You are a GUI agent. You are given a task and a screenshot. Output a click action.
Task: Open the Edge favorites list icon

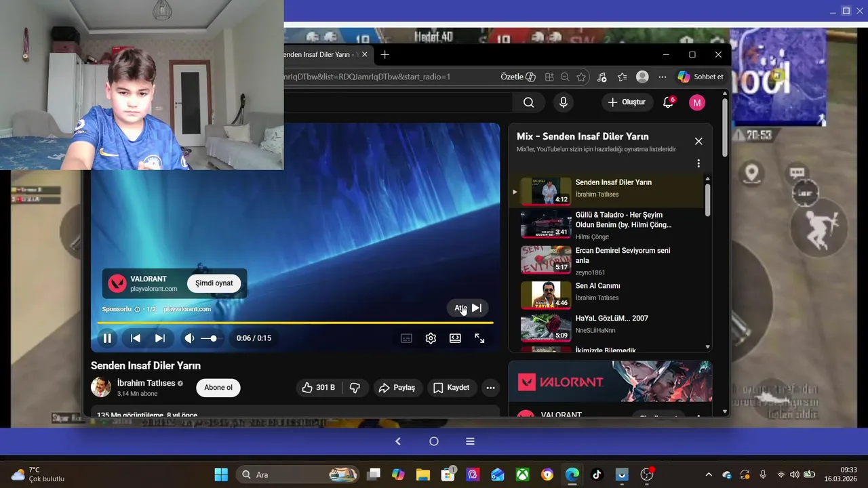coord(622,77)
